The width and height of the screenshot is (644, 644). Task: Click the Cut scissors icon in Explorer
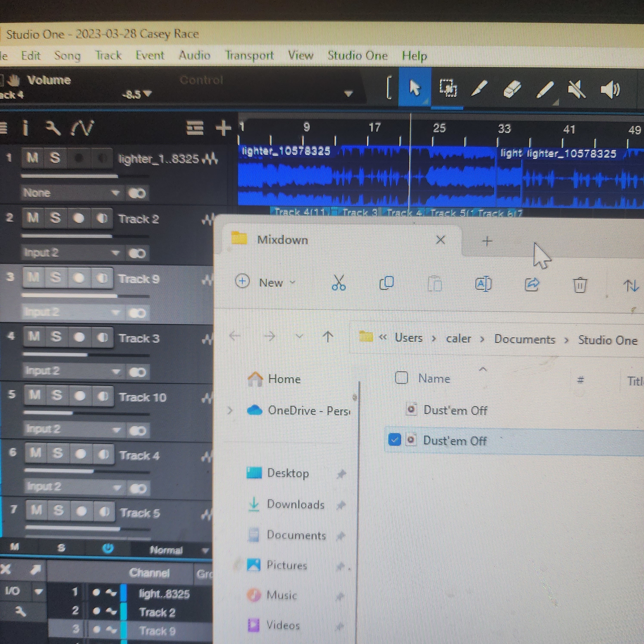tap(339, 283)
